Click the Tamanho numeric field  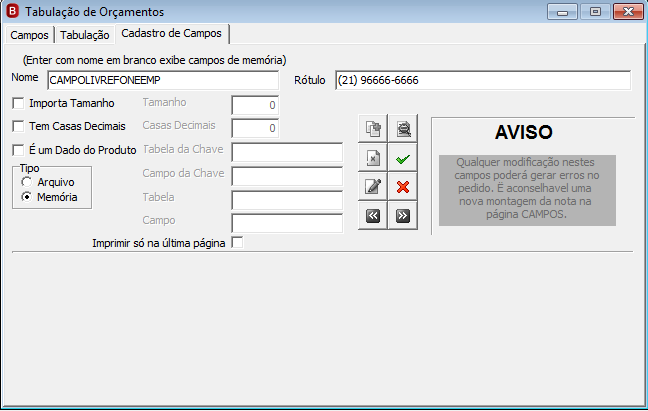pos(255,105)
